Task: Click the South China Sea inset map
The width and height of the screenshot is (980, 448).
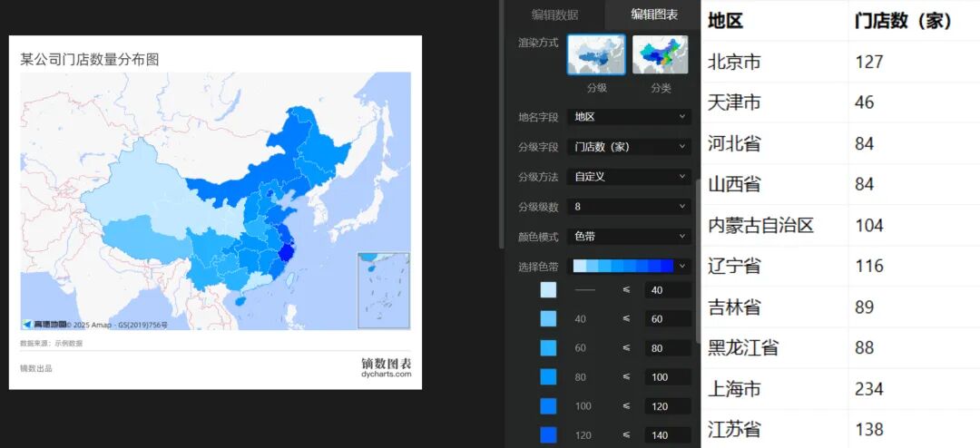Action: point(384,290)
